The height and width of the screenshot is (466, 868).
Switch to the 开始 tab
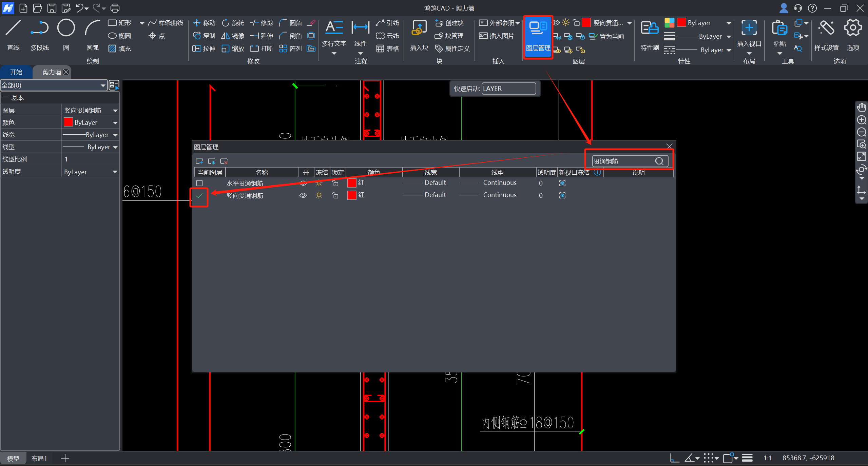(x=16, y=72)
